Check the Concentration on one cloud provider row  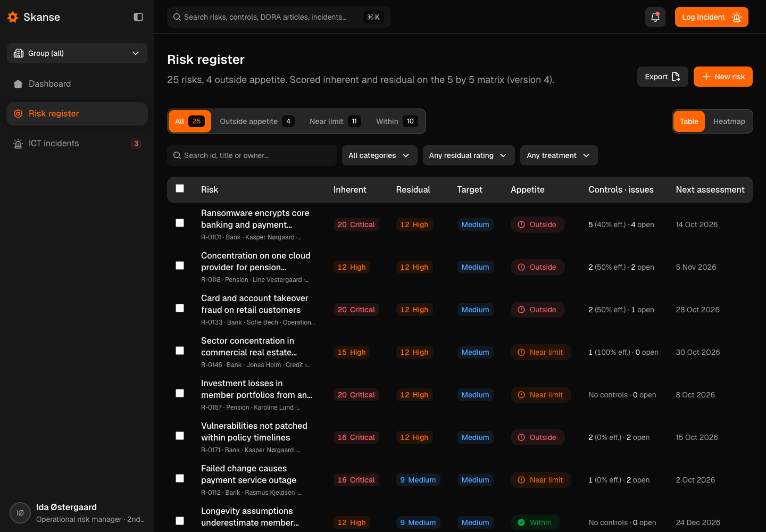point(180,265)
